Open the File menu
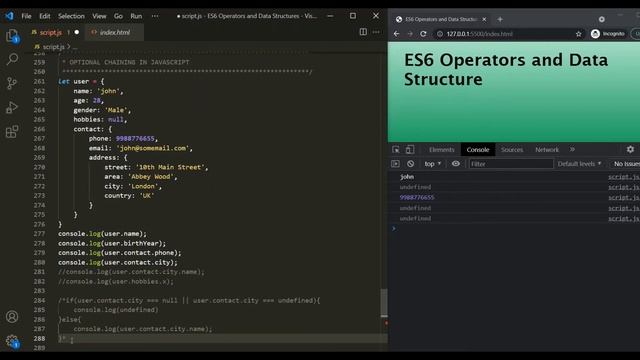This screenshot has width=640, height=360. (27, 16)
